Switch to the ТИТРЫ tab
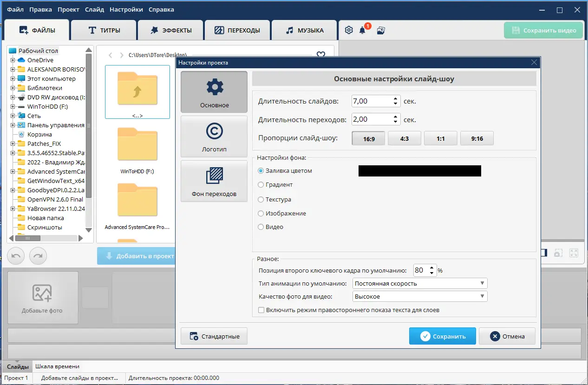Image resolution: width=588 pixels, height=385 pixels. coord(104,30)
